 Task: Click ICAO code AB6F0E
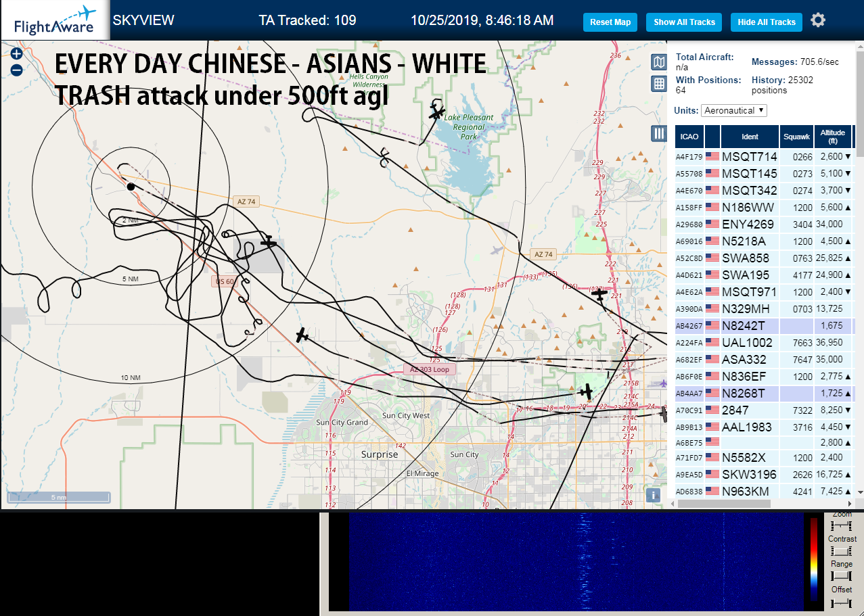point(689,376)
